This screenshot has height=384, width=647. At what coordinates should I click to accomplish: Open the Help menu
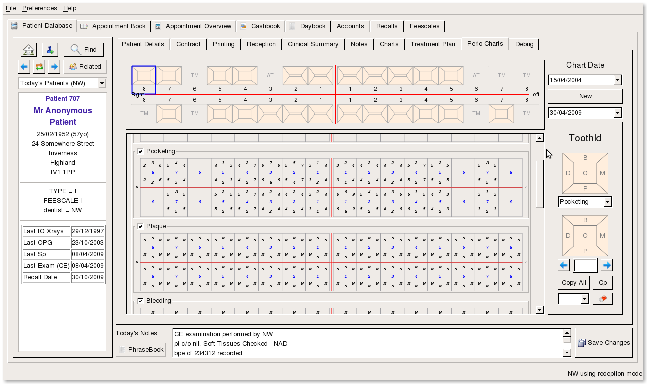pos(70,8)
